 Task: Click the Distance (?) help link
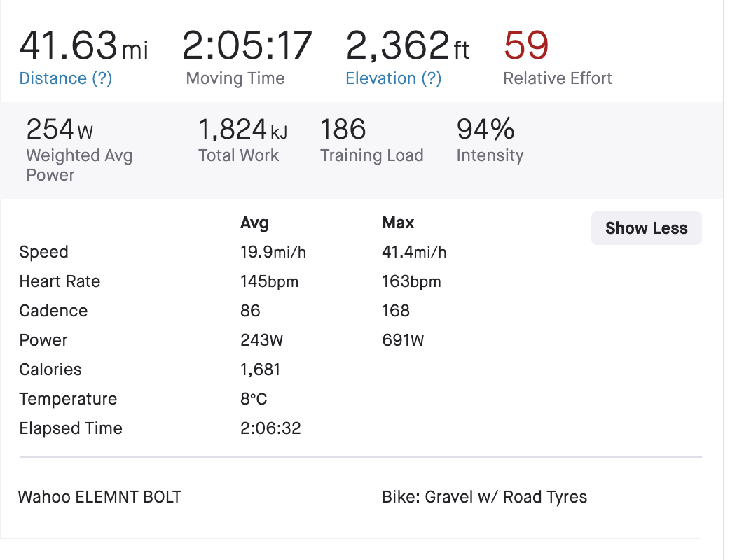[x=65, y=78]
